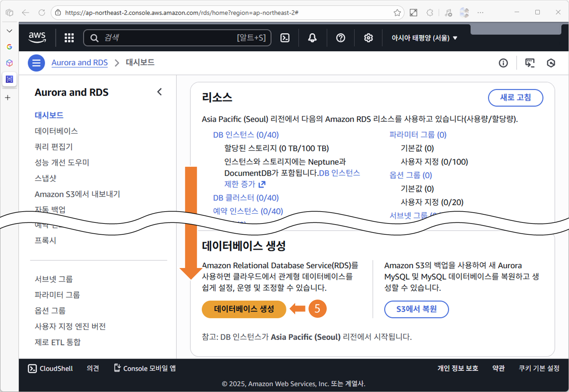Image resolution: width=569 pixels, height=392 pixels.
Task: Open 옵션 그룹 in the side navigation
Action: coord(50,311)
